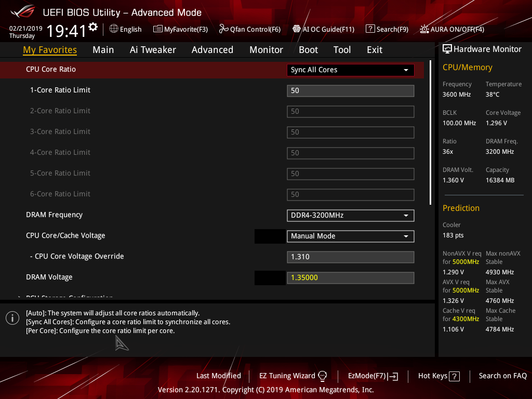Screen dimensions: 532x399
Task: Switch to Ai Tweaker tab
Action: tap(153, 50)
